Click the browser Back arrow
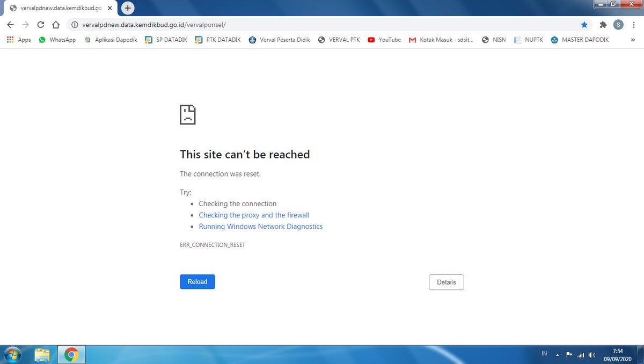 [x=10, y=25]
